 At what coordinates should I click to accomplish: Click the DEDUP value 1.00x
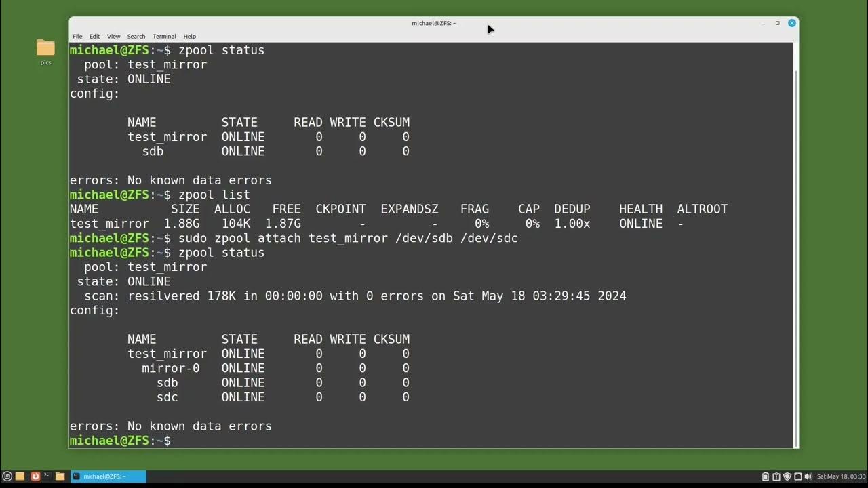click(x=572, y=224)
